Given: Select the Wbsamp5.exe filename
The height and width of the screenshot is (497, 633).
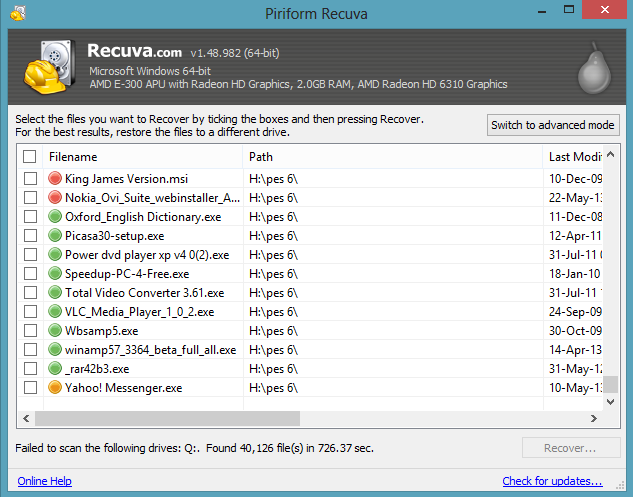Looking at the screenshot, I should click(x=102, y=330).
